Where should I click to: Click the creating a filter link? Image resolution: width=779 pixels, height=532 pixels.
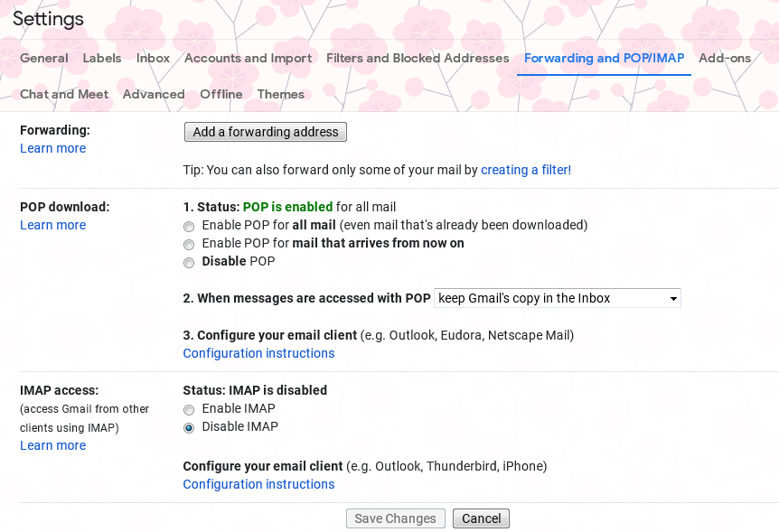526,170
